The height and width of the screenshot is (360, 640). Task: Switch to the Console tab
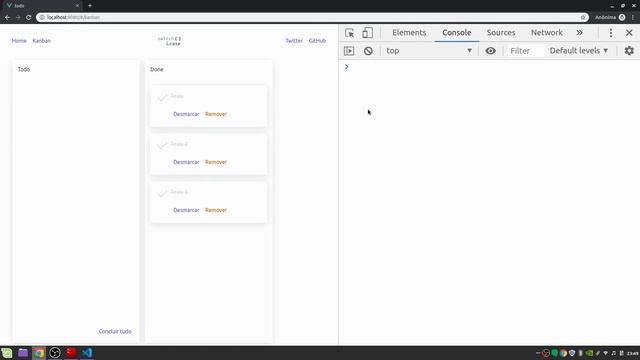[457, 33]
